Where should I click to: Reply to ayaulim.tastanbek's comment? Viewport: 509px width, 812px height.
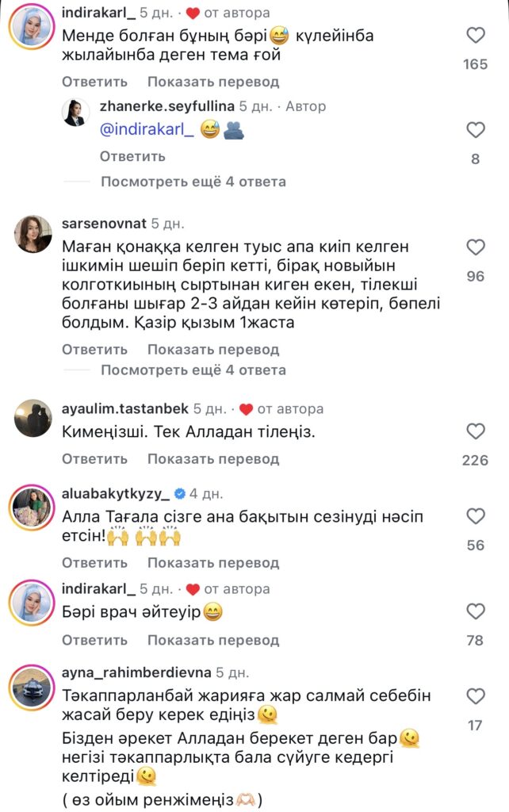click(94, 458)
